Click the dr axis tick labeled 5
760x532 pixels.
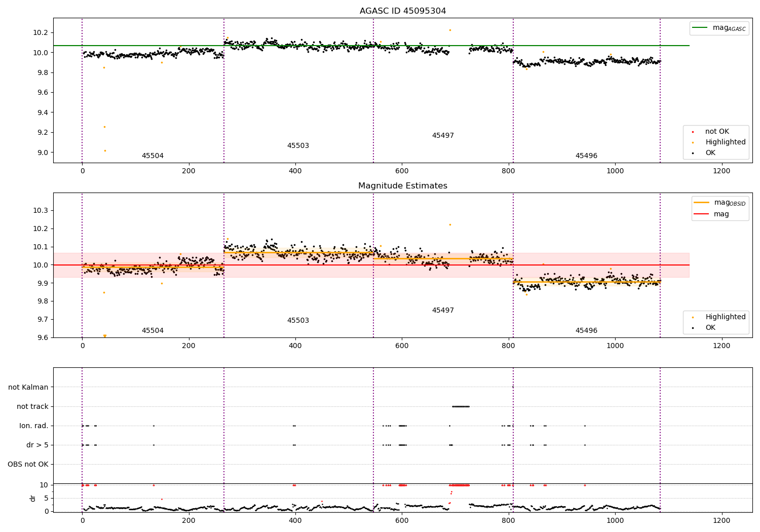[x=46, y=498]
